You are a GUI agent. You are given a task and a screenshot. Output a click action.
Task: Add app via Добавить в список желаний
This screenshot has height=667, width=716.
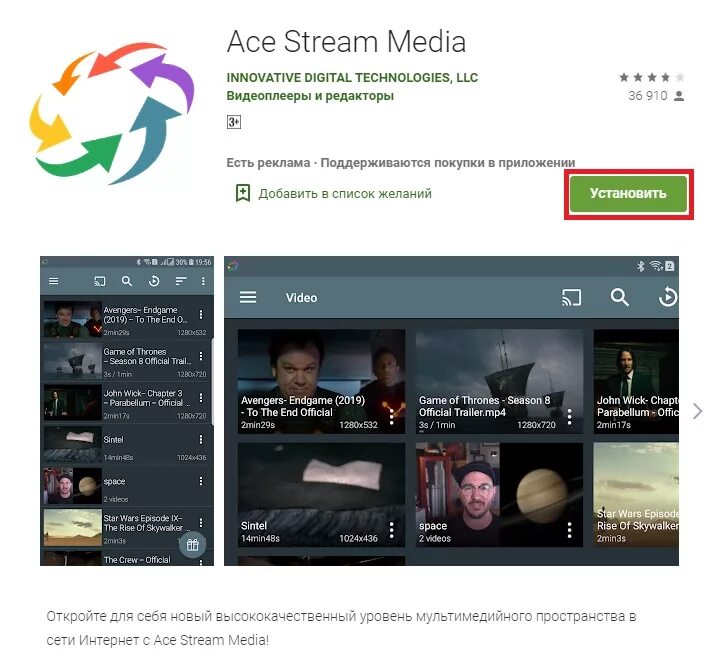(345, 194)
